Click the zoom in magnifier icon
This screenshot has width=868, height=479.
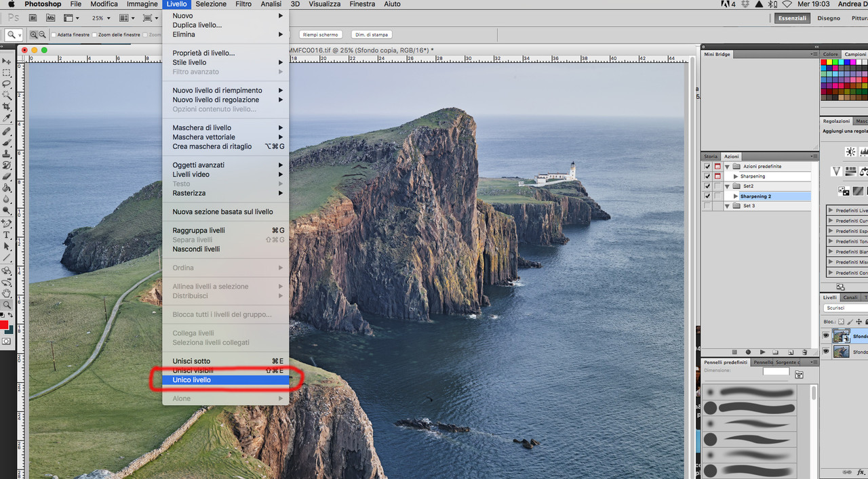(34, 35)
